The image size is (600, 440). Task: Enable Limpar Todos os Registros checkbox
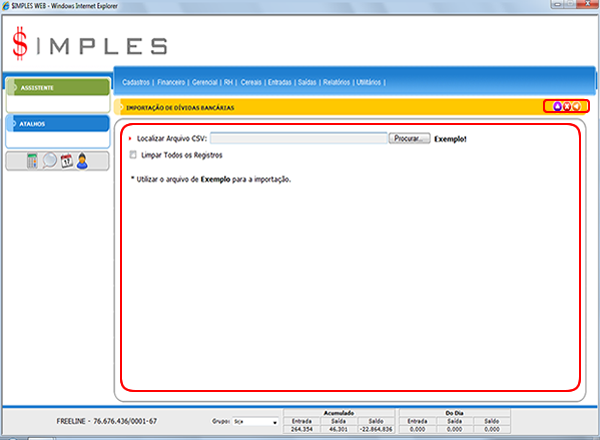click(134, 155)
